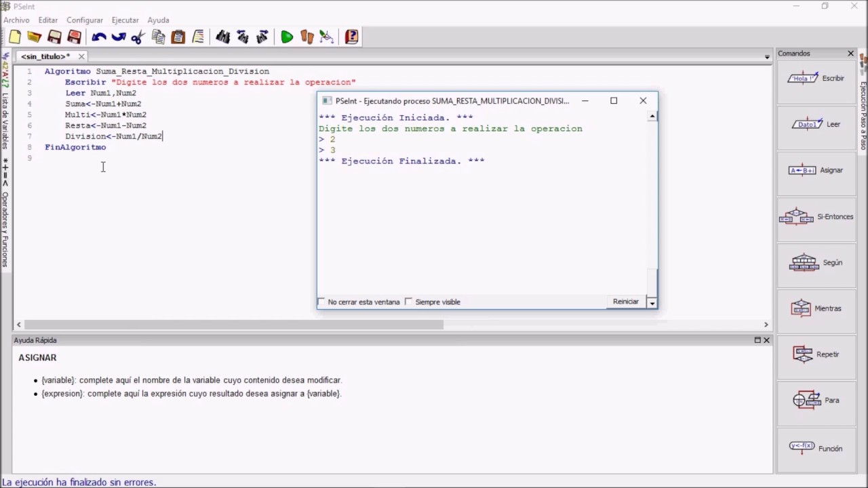Close the Comandos panel
Screen dimensions: 868x488
pyautogui.click(x=850, y=54)
